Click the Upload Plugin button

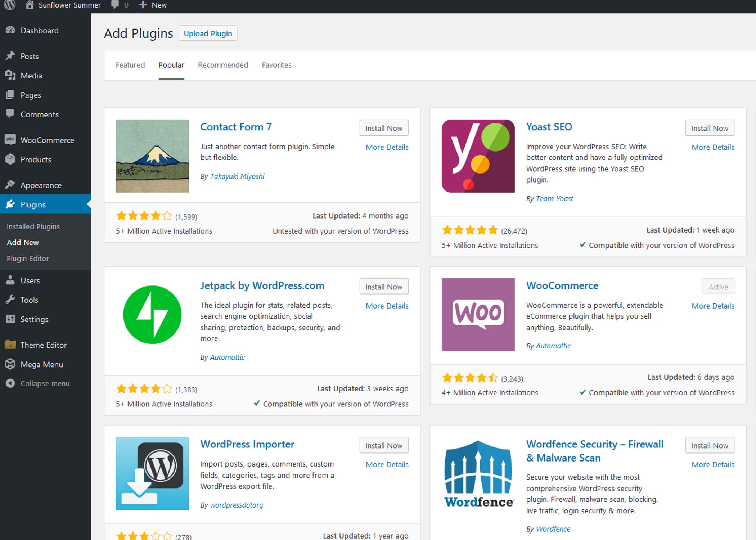point(208,33)
